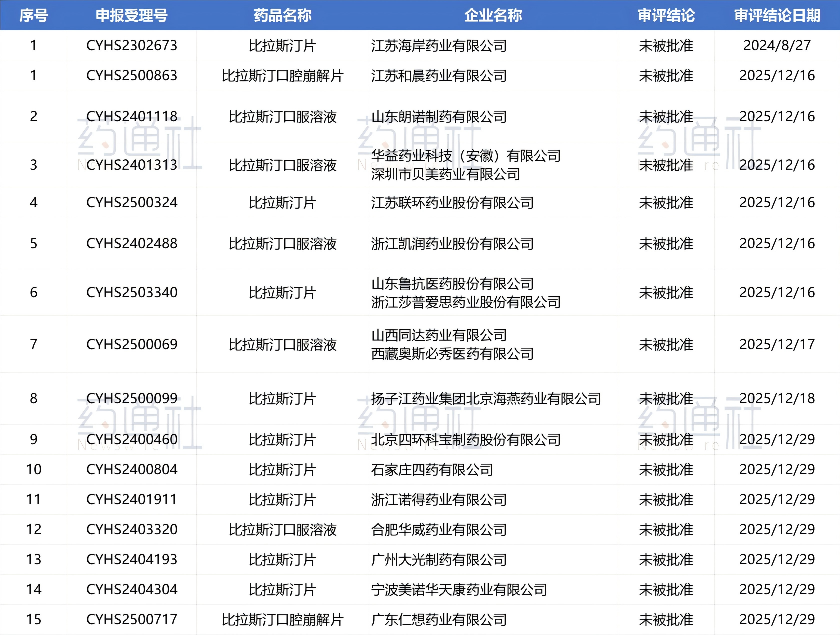Image resolution: width=840 pixels, height=635 pixels.
Task: Click the '深圳市贝美药业有限公司' line
Action: point(445,174)
